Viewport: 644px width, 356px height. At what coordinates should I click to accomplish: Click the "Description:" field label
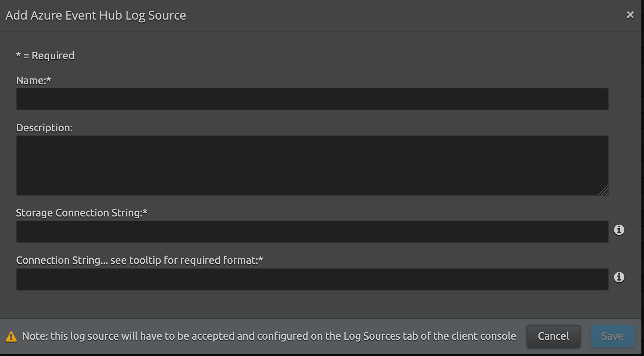[44, 128]
